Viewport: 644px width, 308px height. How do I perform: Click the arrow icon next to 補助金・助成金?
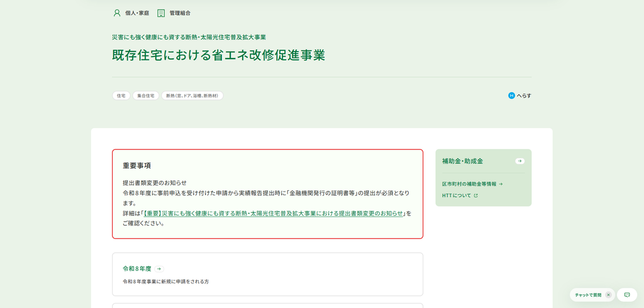[520, 161]
